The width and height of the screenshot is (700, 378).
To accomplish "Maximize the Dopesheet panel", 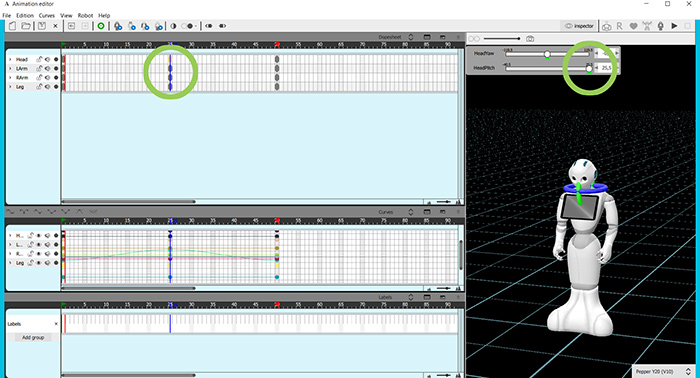I will pyautogui.click(x=427, y=37).
